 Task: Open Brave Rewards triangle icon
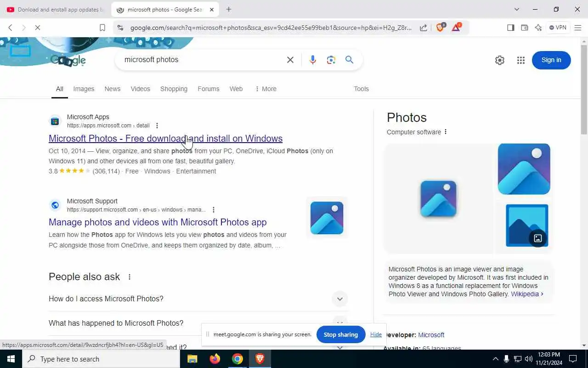pyautogui.click(x=456, y=28)
